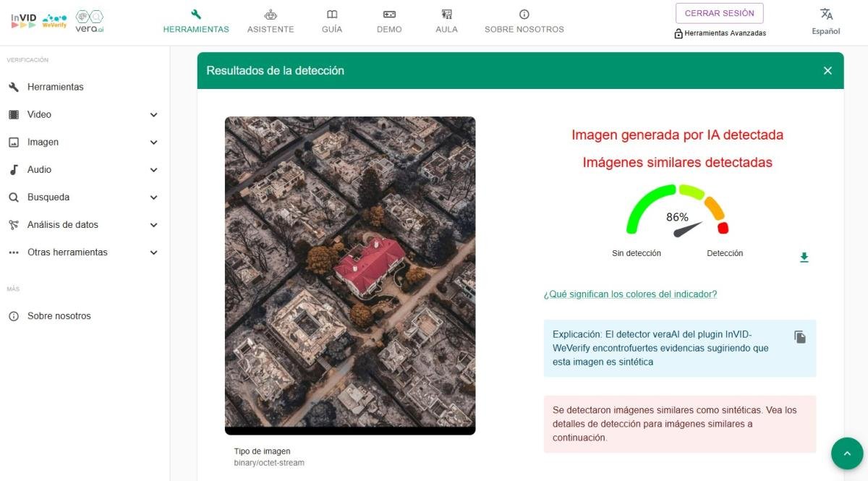The height and width of the screenshot is (481, 868).
Task: Open the Asistente tab
Action: point(271,22)
